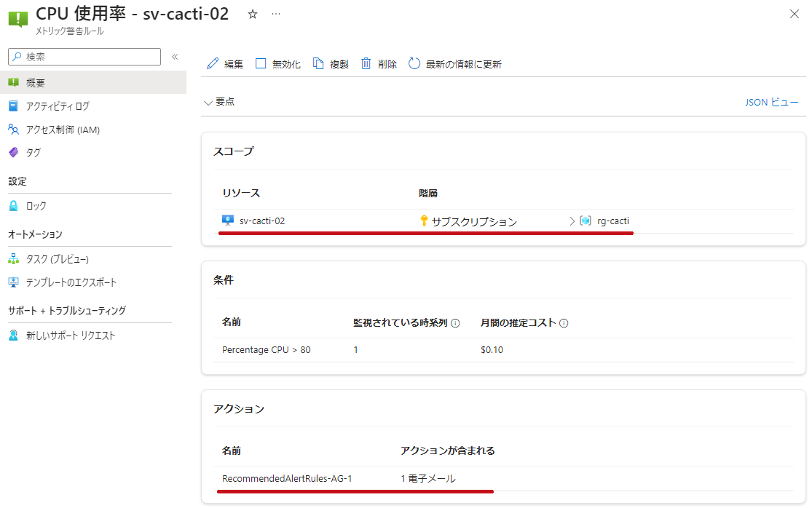Open the JSON ビュー link

click(x=772, y=102)
